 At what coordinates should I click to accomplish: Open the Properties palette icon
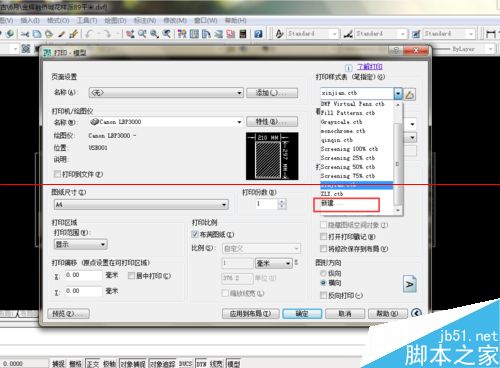click(182, 34)
